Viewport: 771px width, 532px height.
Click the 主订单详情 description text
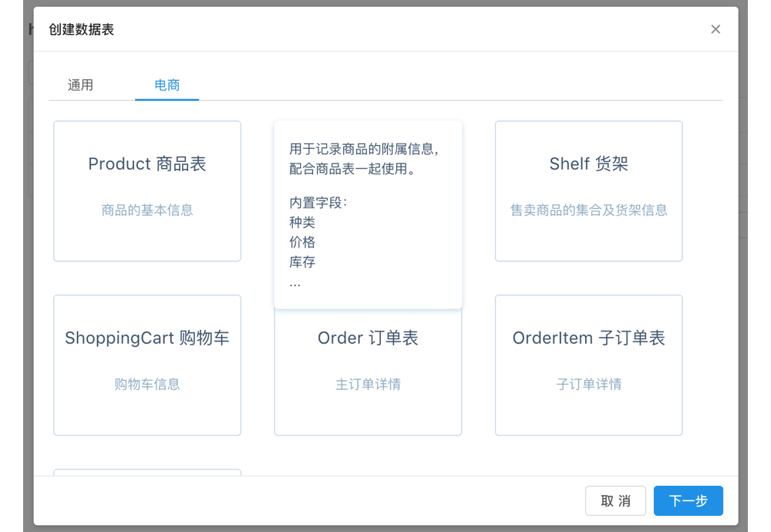[368, 384]
